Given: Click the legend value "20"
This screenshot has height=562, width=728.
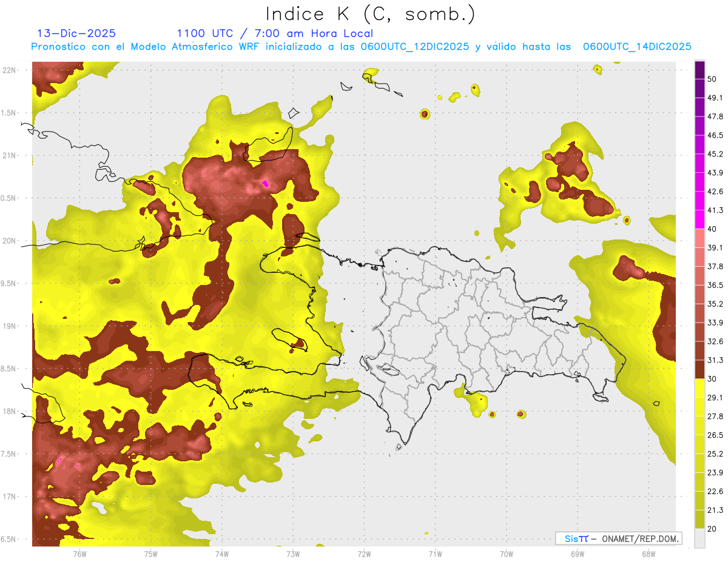Looking at the screenshot, I should click(713, 529).
